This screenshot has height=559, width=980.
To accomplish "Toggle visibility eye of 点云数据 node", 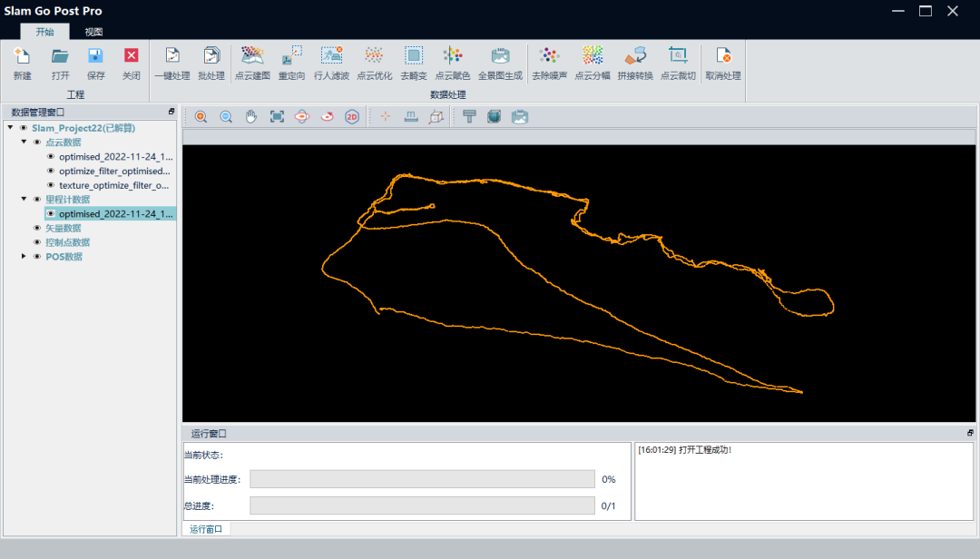I will pyautogui.click(x=37, y=142).
